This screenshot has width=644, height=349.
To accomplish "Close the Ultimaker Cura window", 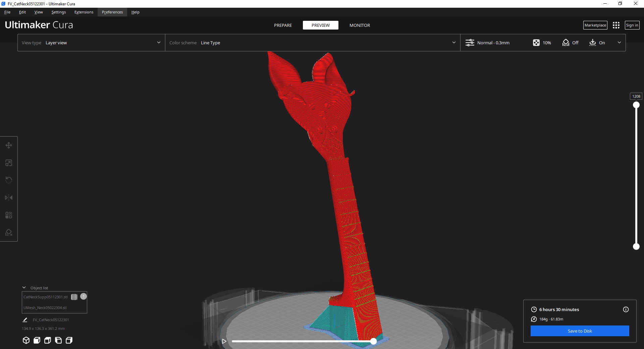I will coord(636,4).
